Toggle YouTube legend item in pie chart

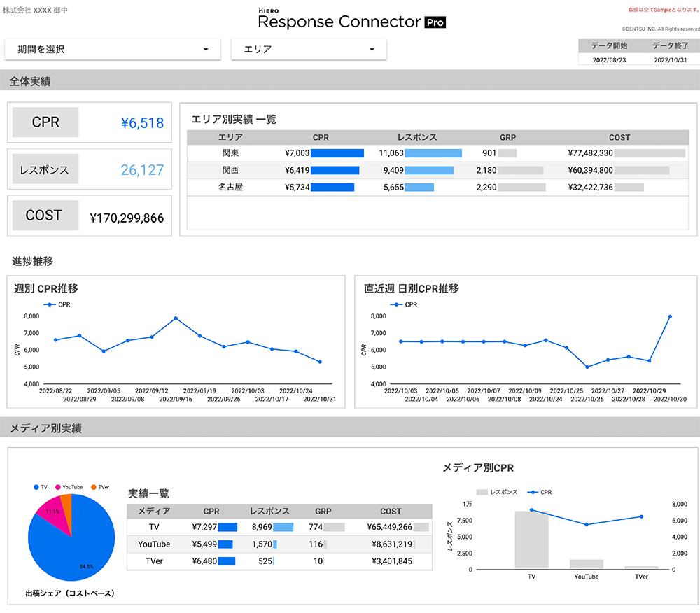(x=68, y=487)
